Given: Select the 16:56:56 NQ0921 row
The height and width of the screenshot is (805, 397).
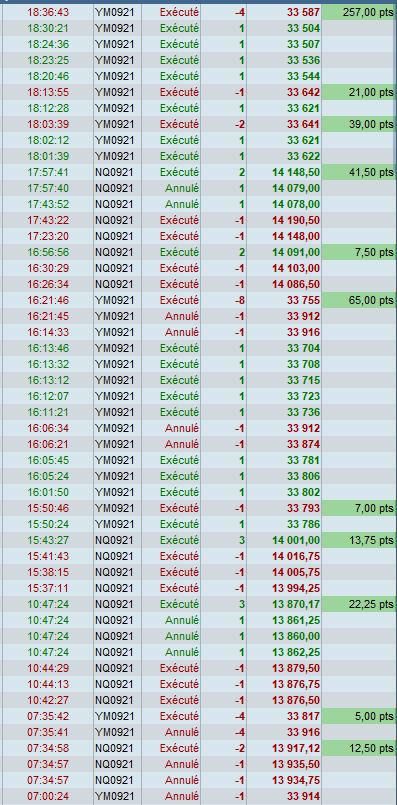Looking at the screenshot, I should point(199,252).
